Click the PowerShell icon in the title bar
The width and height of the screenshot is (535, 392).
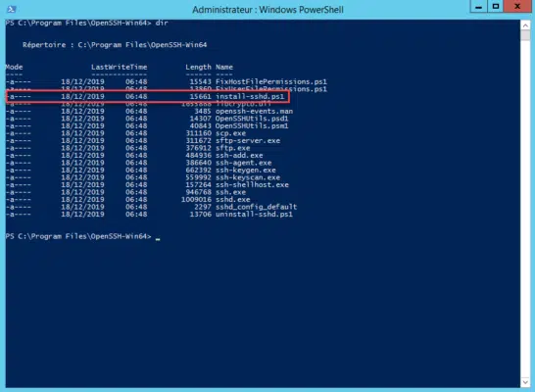11,9
